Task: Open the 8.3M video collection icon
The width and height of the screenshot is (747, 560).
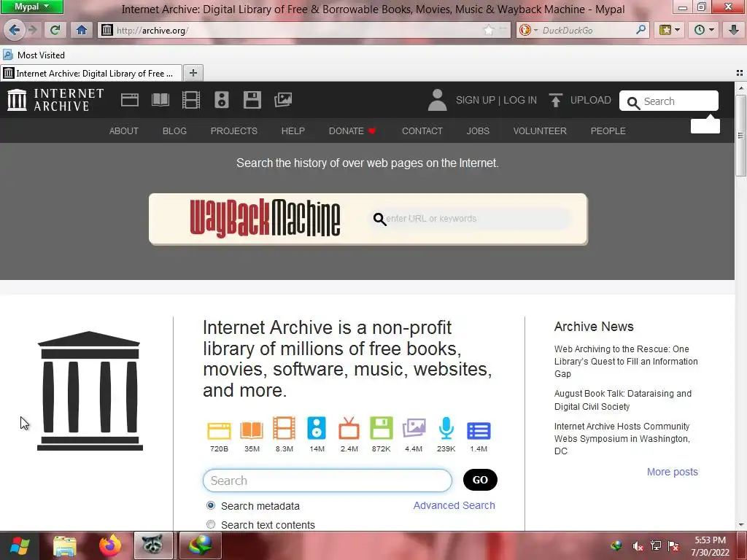Action: (x=284, y=428)
